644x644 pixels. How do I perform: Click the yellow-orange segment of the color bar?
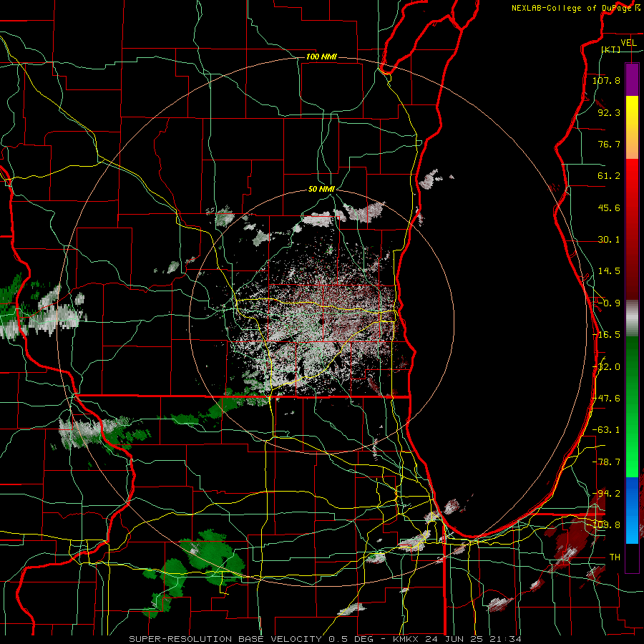[x=632, y=127]
